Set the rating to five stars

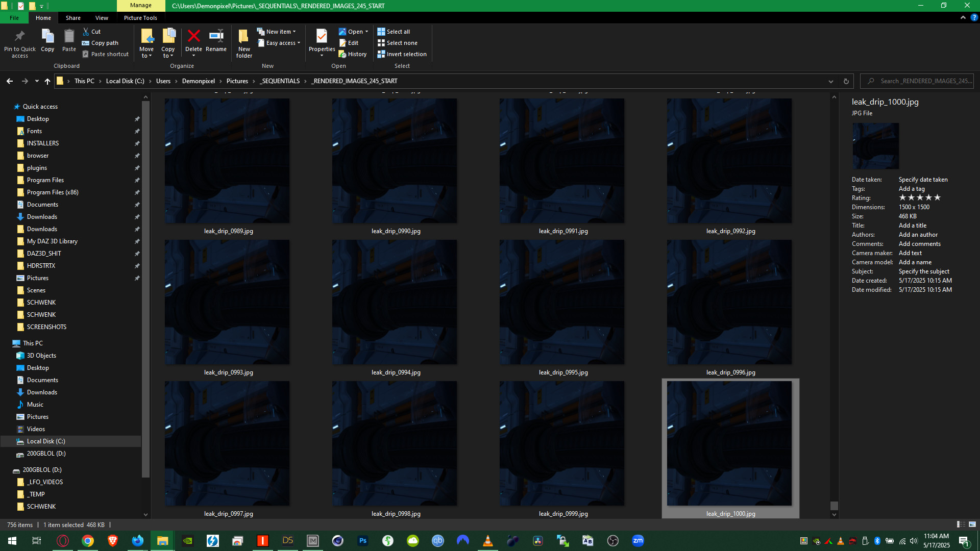[937, 197]
